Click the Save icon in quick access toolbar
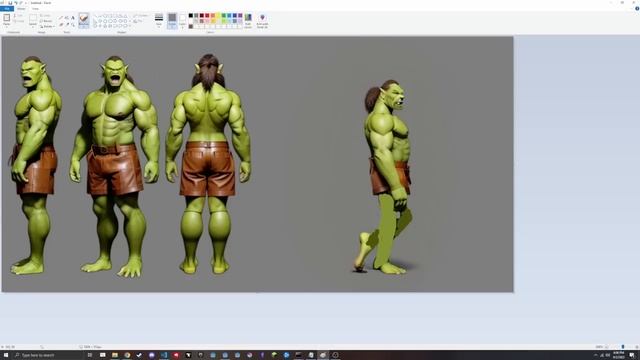 coord(10,3)
